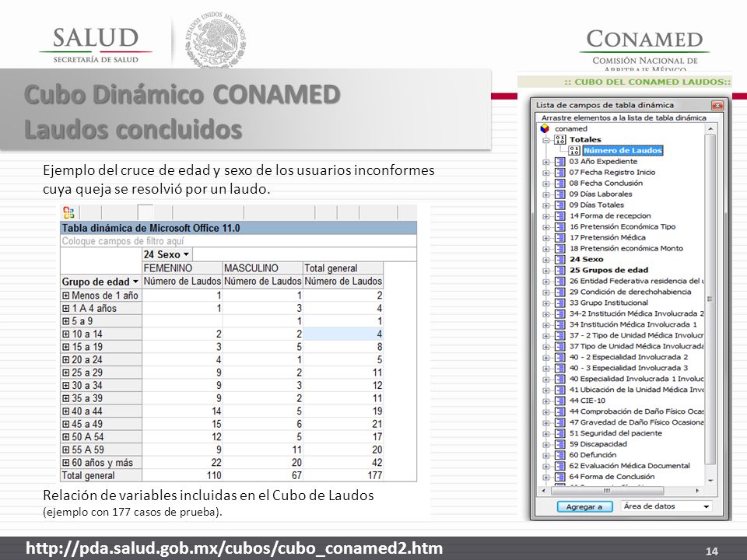The width and height of the screenshot is (747, 560).
Task: Select 51 Seguridad del paciente field
Action: (615, 433)
